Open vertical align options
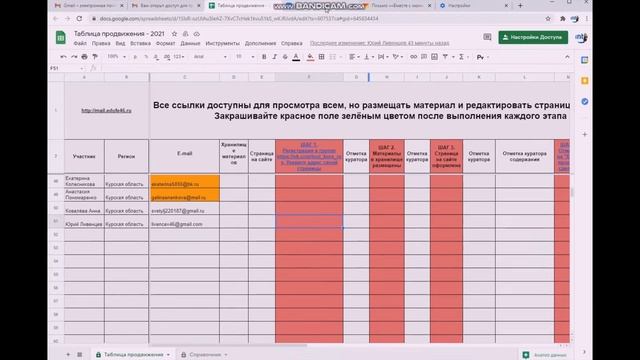Image resolution: width=640 pixels, height=360 pixels. [x=368, y=57]
